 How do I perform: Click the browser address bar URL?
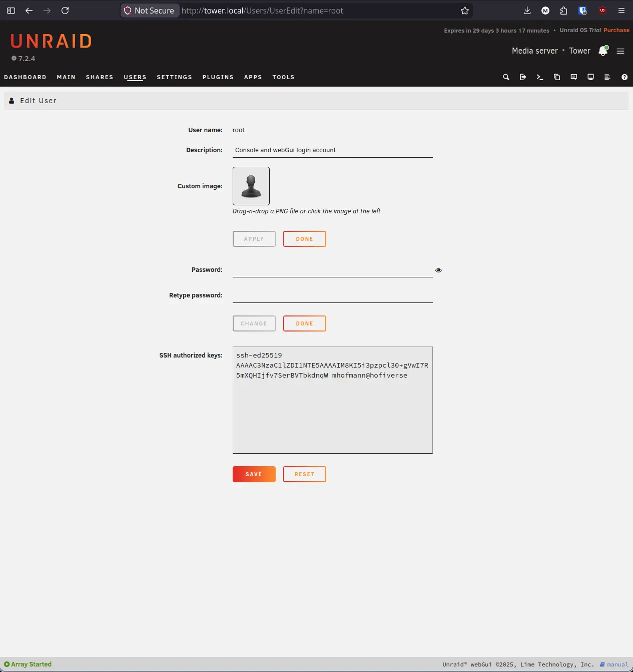pyautogui.click(x=262, y=11)
